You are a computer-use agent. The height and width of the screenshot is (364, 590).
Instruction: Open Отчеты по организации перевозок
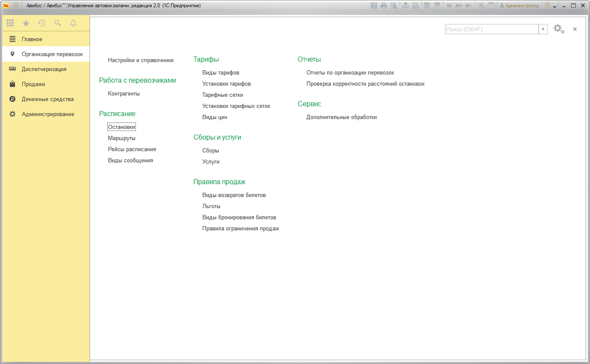point(350,73)
